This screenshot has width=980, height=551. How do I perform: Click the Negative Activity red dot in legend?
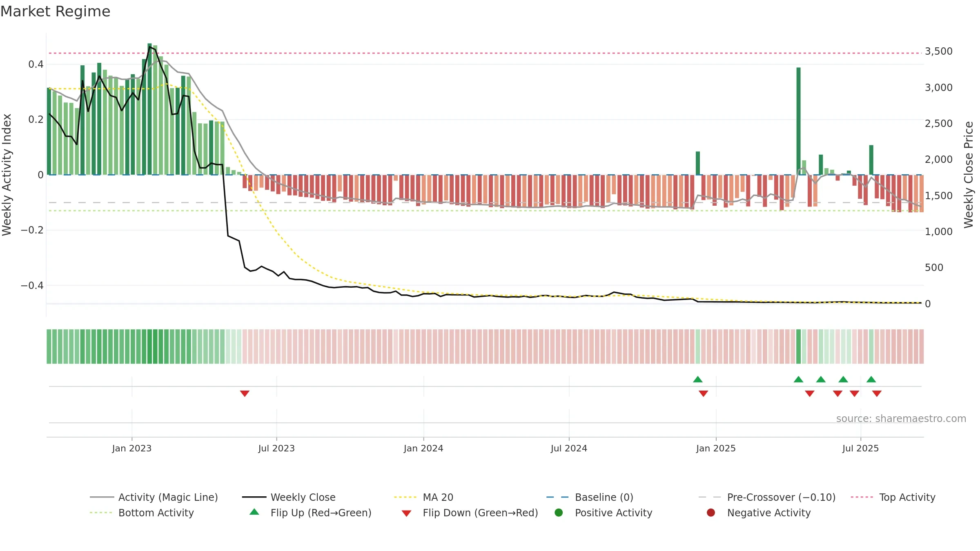(711, 512)
